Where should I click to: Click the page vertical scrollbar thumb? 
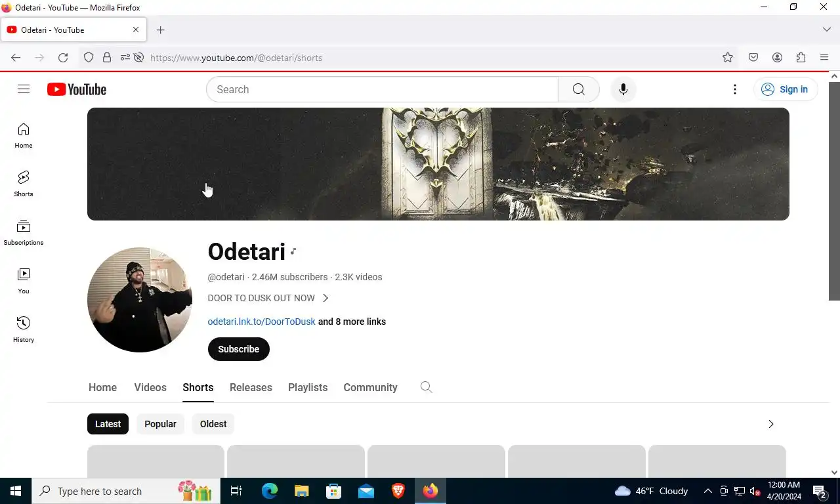[x=834, y=191]
